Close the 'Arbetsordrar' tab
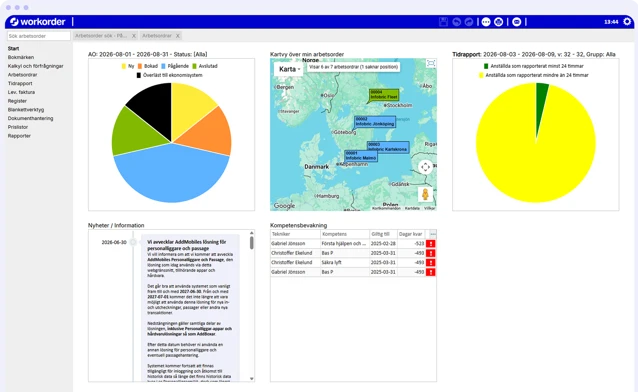This screenshot has width=638, height=392. tap(177, 36)
